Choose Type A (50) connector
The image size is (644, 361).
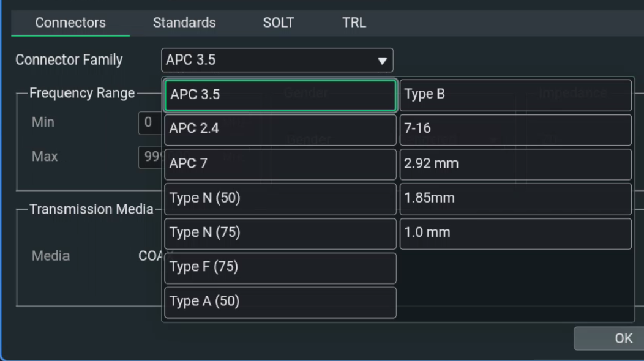click(280, 302)
